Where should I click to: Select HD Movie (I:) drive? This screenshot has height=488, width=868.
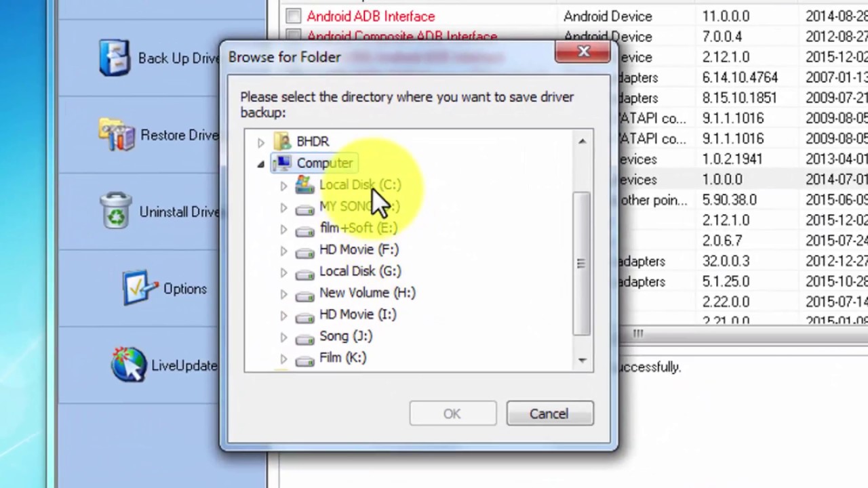pyautogui.click(x=357, y=314)
